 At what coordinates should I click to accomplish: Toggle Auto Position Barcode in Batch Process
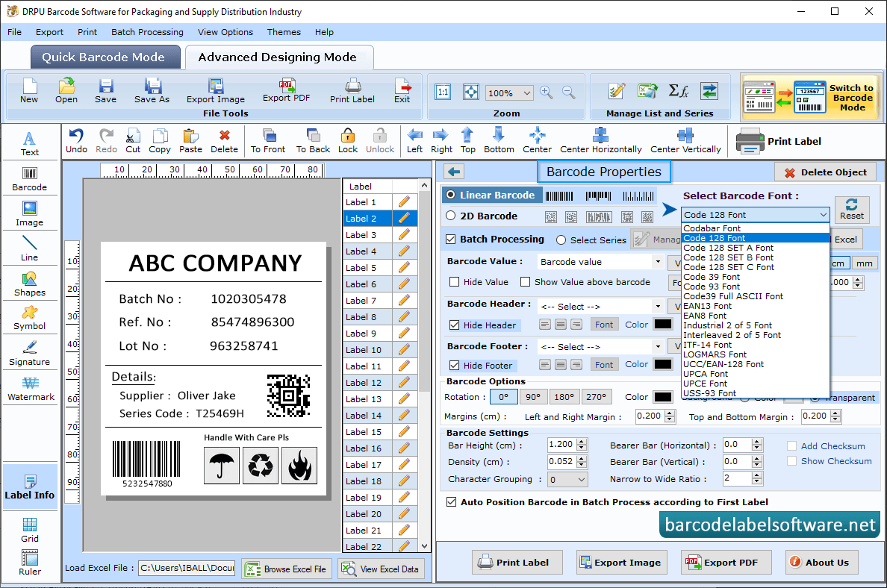pyautogui.click(x=452, y=501)
